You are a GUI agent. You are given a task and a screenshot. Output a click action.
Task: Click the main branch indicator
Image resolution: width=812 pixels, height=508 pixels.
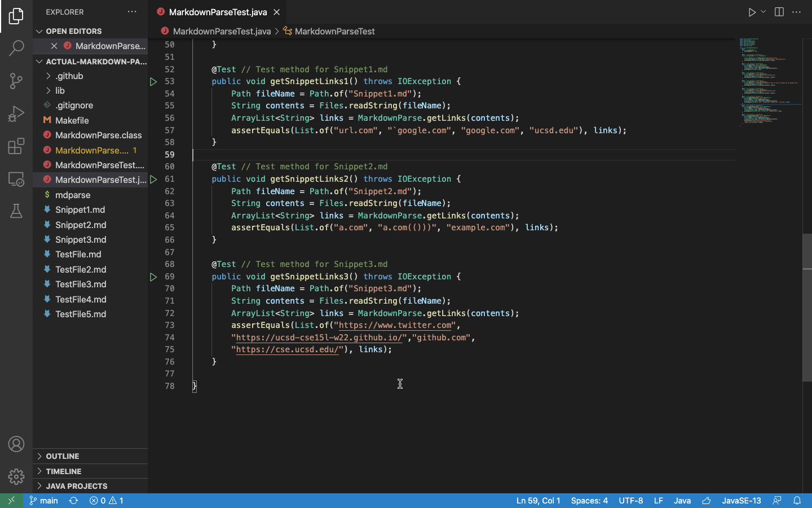43,501
